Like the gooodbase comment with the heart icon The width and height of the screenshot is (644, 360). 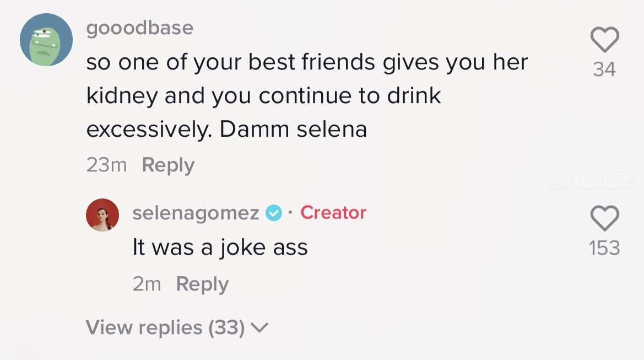(x=604, y=40)
